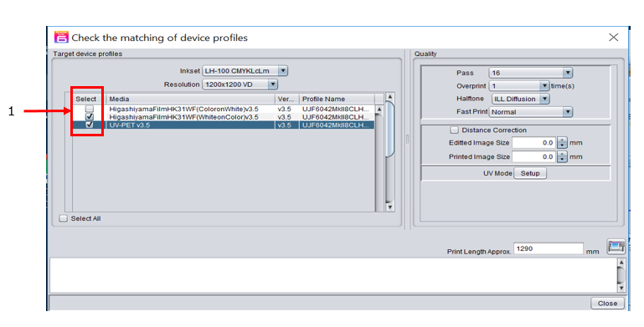
Task: Close the device profiles dialog with X
Action: [x=614, y=38]
